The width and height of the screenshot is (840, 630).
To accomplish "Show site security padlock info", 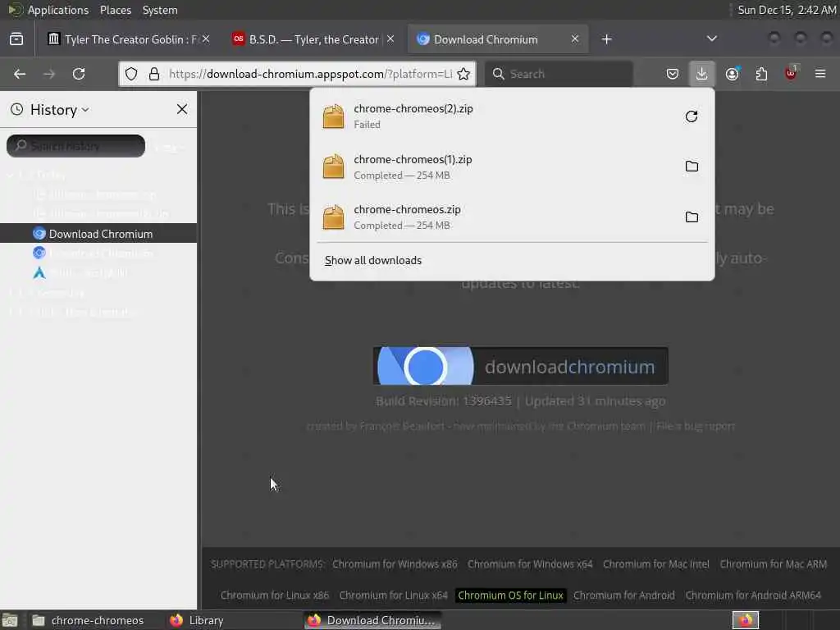I will 154,74.
